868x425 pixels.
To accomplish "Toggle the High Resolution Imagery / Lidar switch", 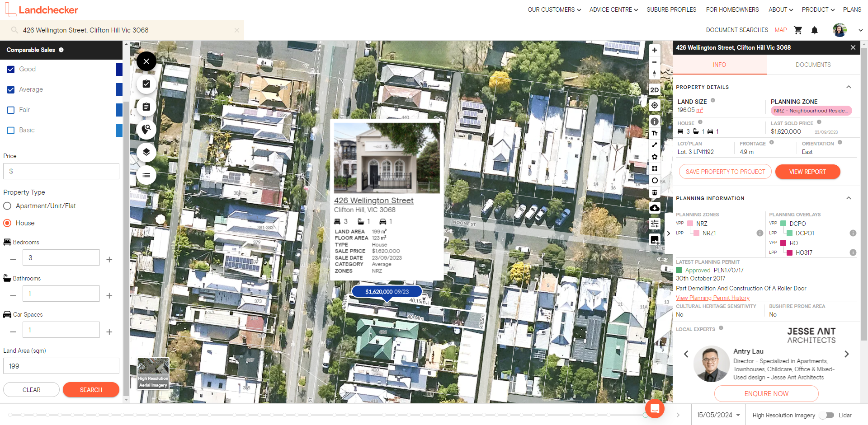I will [x=828, y=415].
